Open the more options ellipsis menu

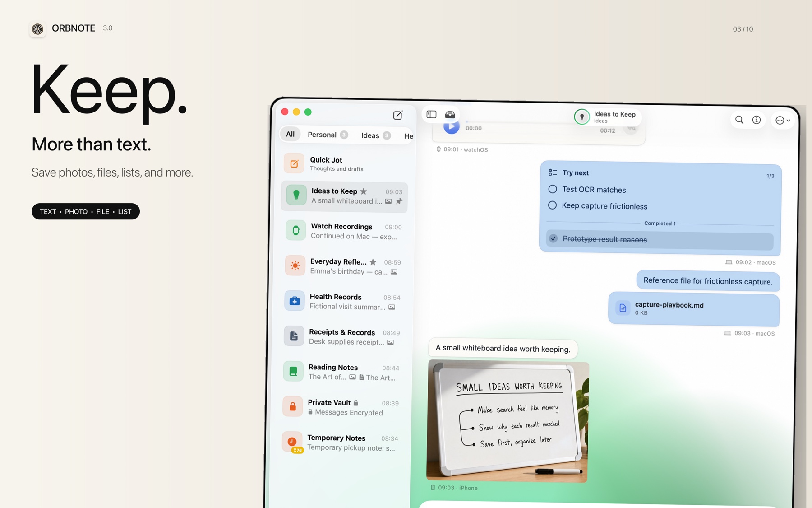coord(783,121)
